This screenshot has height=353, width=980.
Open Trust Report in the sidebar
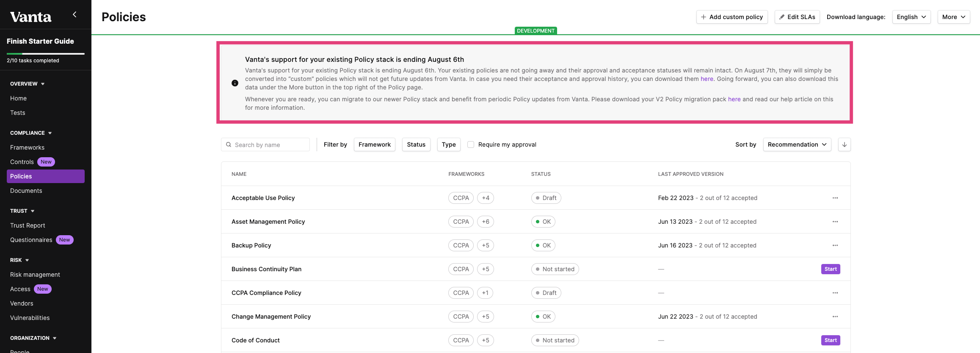point(28,225)
